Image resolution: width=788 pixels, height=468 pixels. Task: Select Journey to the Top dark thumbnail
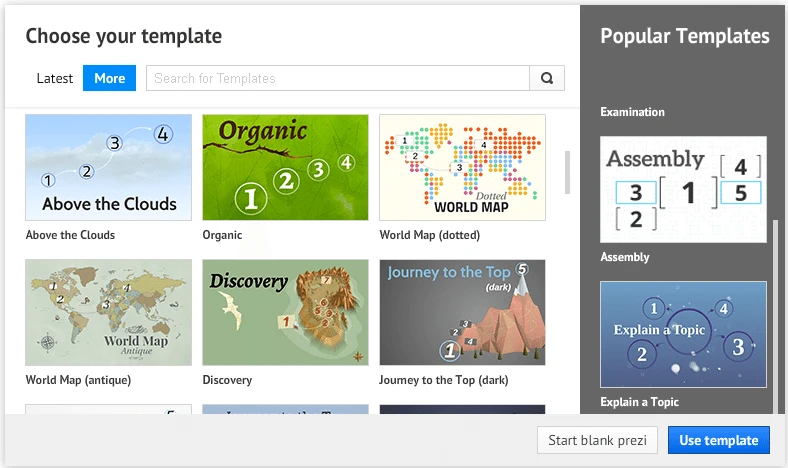tap(462, 312)
